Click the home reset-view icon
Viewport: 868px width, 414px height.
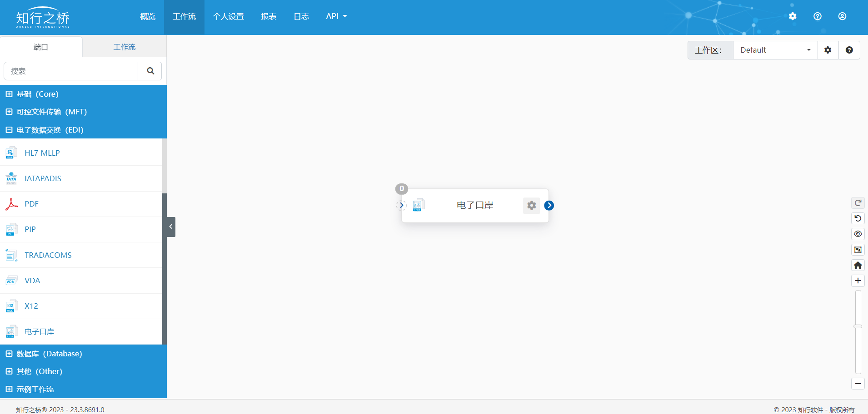pyautogui.click(x=858, y=265)
